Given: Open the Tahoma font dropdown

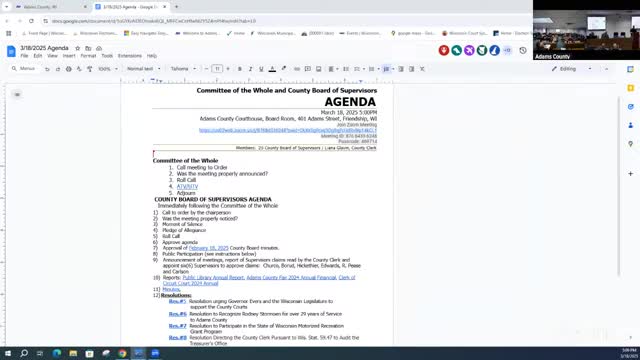Looking at the screenshot, I should coord(183,69).
